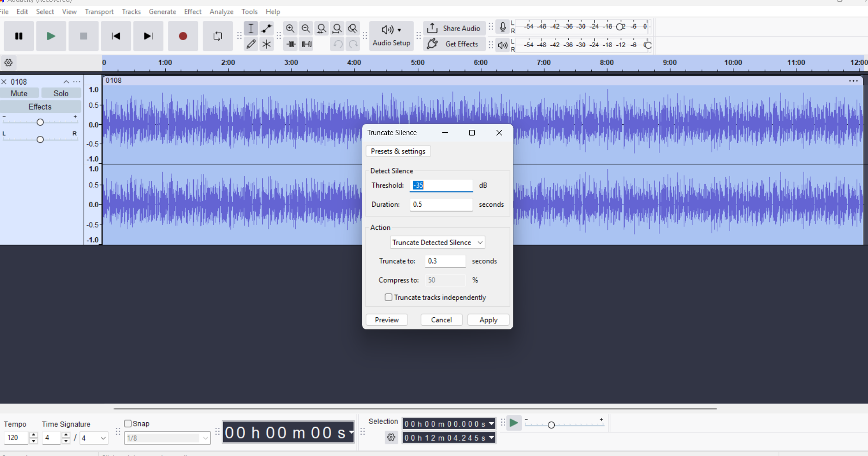868x456 pixels.
Task: Click the Record button
Action: [183, 36]
